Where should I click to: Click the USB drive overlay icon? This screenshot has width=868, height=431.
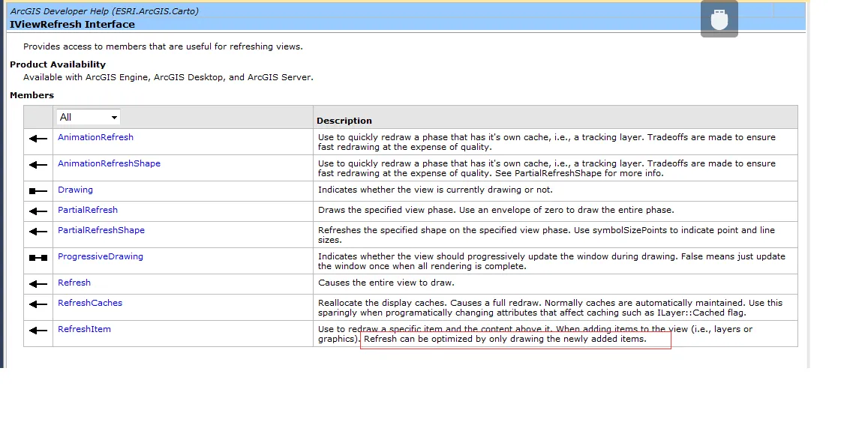(x=719, y=19)
